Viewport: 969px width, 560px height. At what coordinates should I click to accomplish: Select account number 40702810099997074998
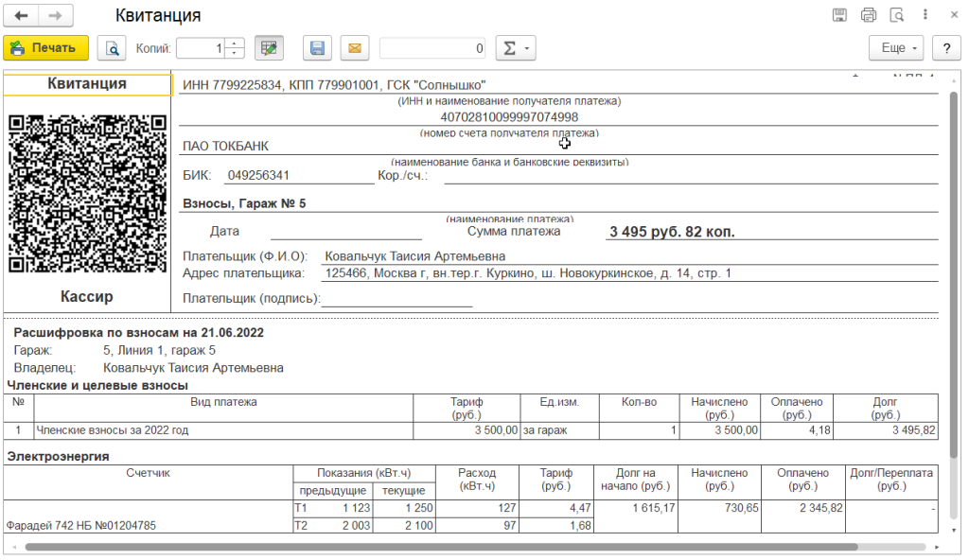click(509, 117)
